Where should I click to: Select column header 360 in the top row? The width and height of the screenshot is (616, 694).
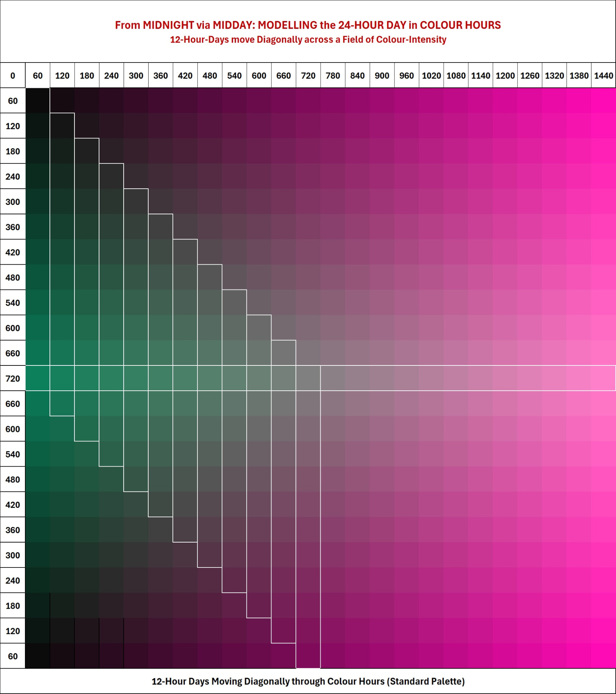pos(161,76)
